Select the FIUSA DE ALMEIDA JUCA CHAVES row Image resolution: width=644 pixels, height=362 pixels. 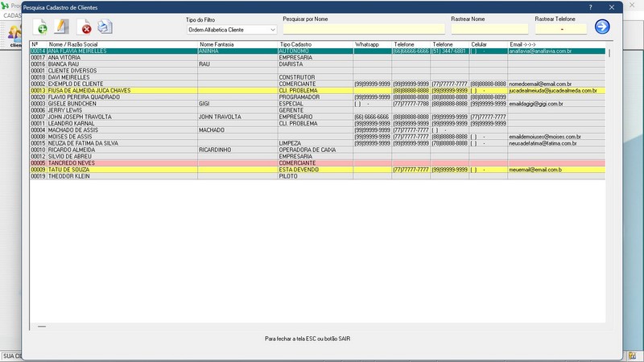pyautogui.click(x=317, y=91)
